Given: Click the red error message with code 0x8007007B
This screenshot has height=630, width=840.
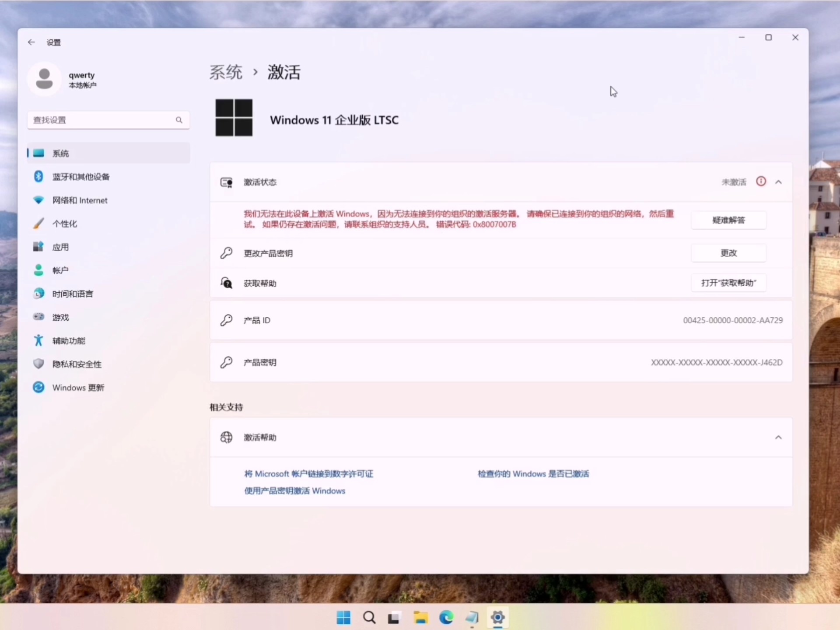Looking at the screenshot, I should tap(458, 219).
